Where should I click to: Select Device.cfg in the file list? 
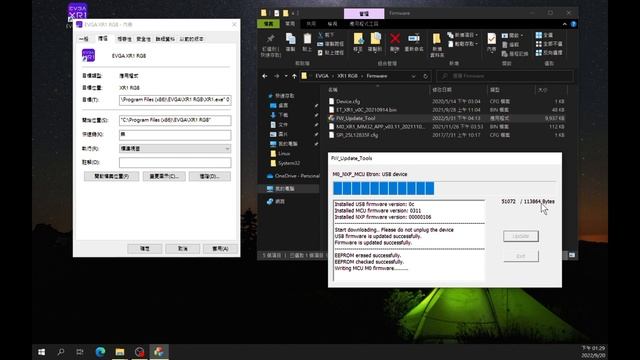click(447, 101)
